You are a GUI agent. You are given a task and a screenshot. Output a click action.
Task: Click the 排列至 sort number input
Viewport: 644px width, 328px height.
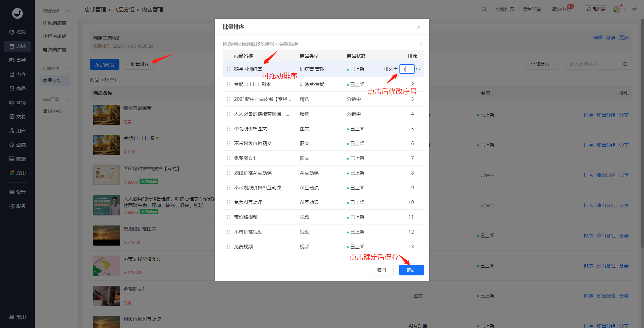tap(407, 69)
